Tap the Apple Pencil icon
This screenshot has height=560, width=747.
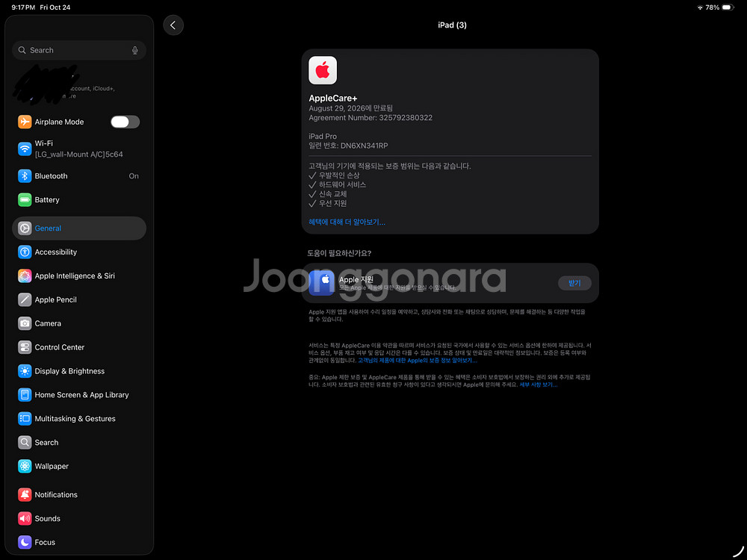point(25,300)
